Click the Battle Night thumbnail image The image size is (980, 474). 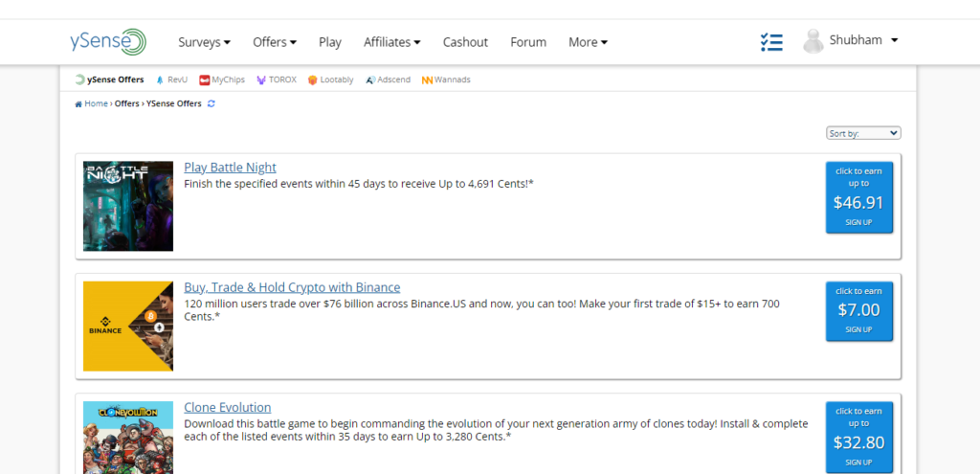[128, 207]
